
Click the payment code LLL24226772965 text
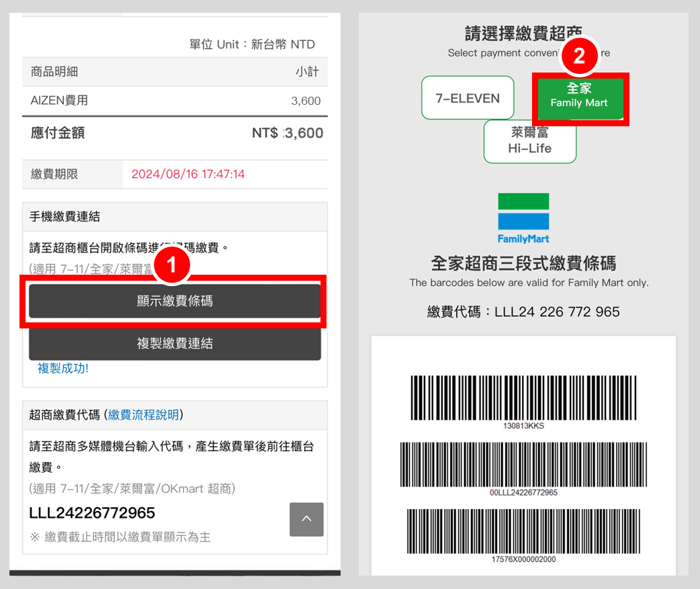pos(92,512)
